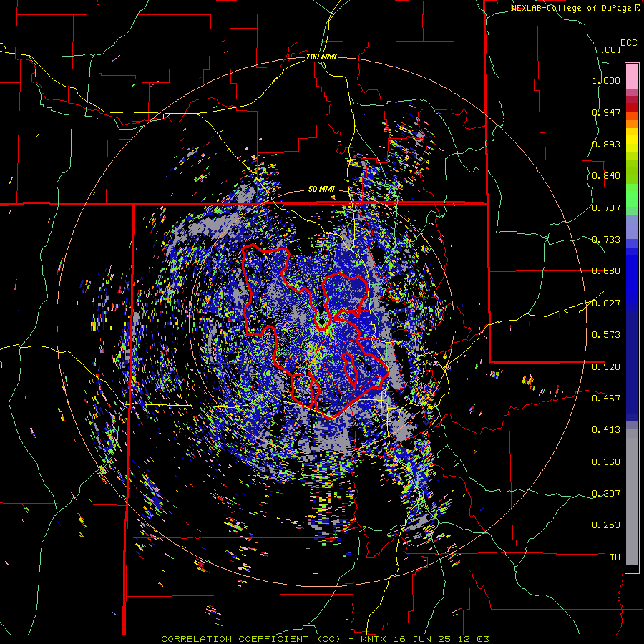Click the 0.627 legend value
The height and width of the screenshot is (644, 644).
(606, 303)
